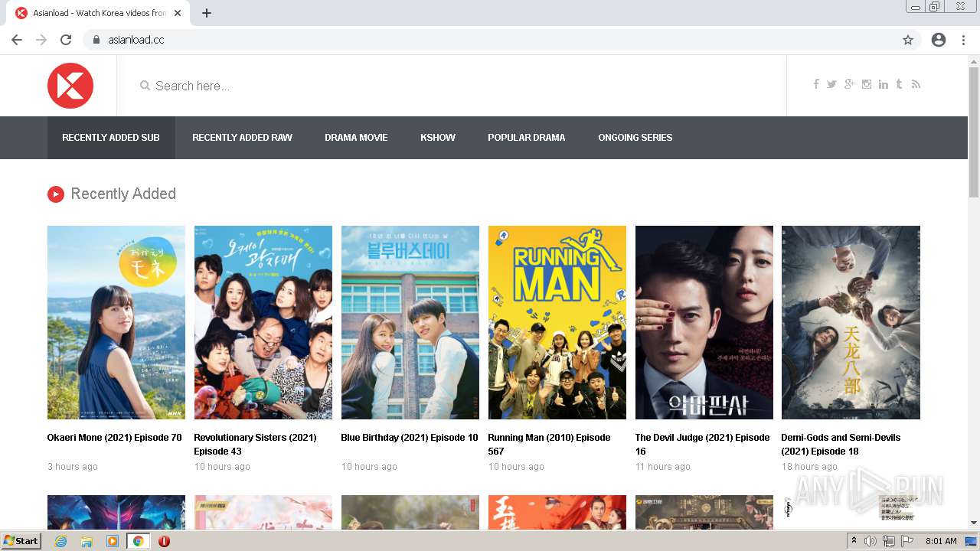Click the Running Man poster thumbnail
The image size is (980, 551).
click(557, 322)
